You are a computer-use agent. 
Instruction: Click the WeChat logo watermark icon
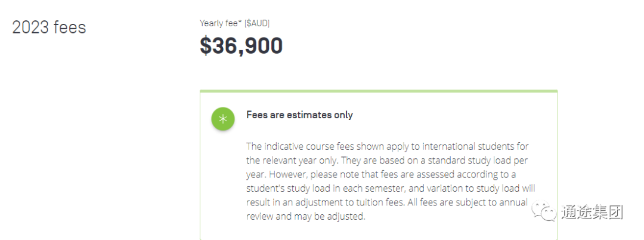(544, 211)
